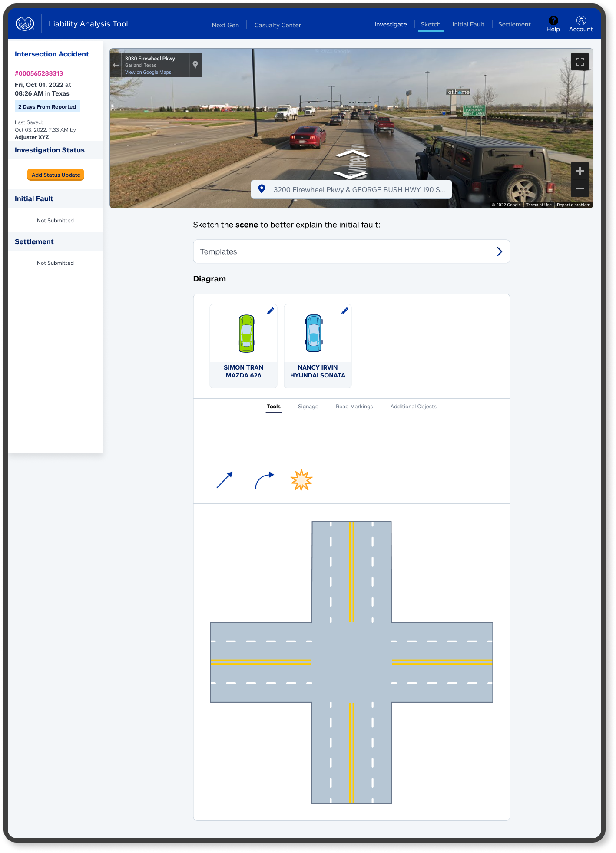Open Additional Objects tab
This screenshot has width=616, height=853.
click(414, 407)
